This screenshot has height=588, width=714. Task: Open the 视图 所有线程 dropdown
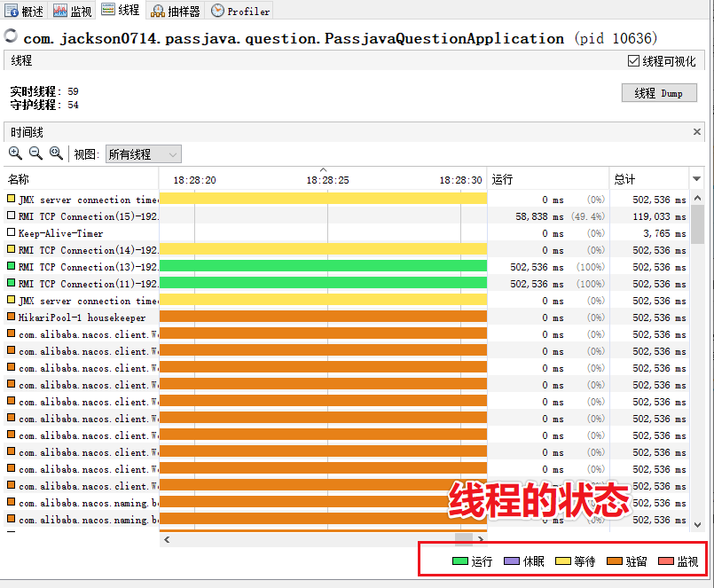point(143,154)
